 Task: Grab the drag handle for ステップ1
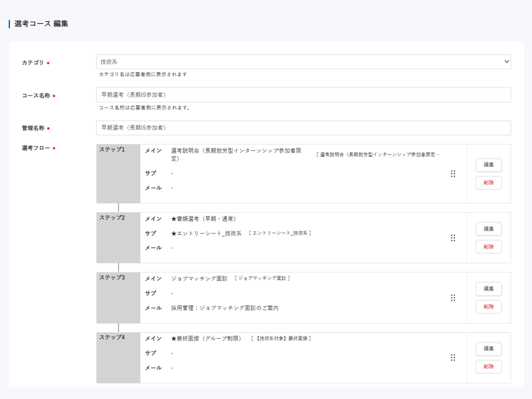tap(453, 174)
